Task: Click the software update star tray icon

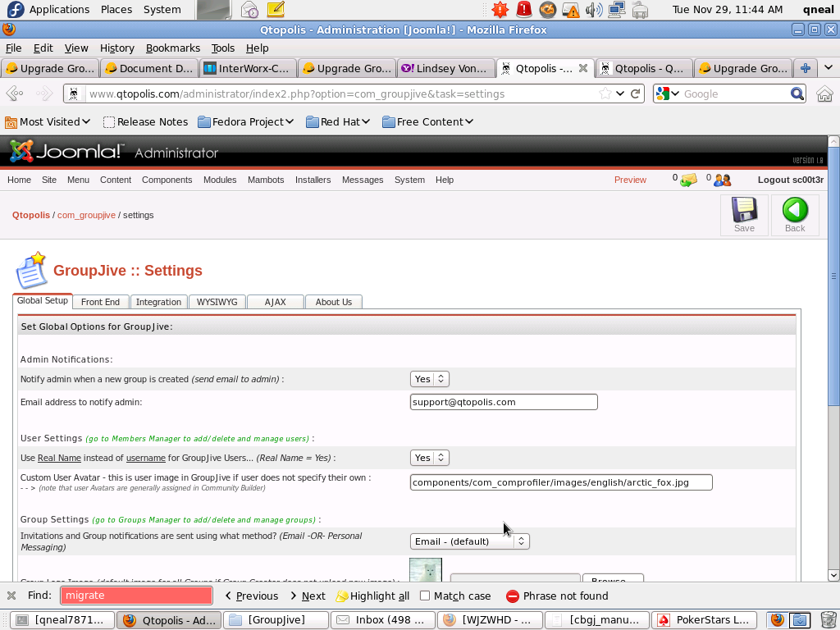Action: point(500,9)
